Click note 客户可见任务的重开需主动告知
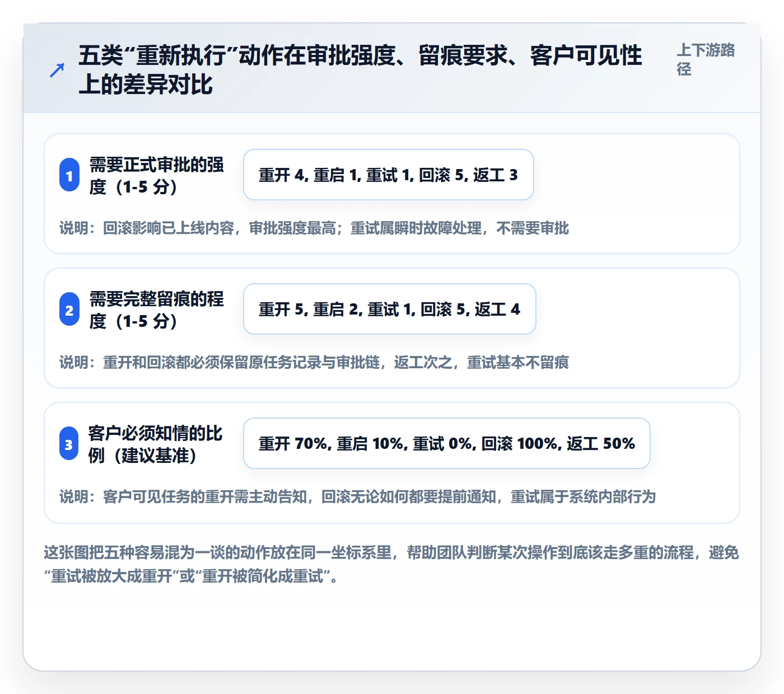Viewport: 784px width, 694px height. click(x=357, y=496)
